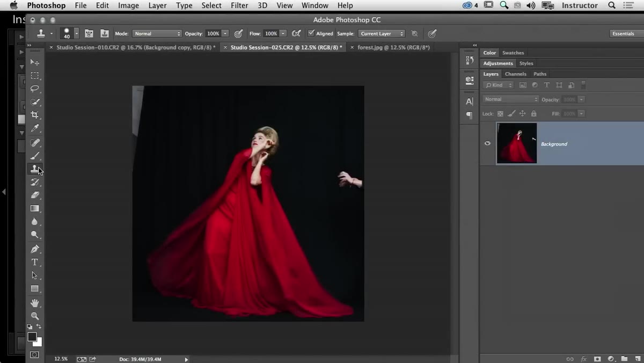Open the Essentials workspace dropdown
The height and width of the screenshot is (363, 644).
pyautogui.click(x=626, y=33)
